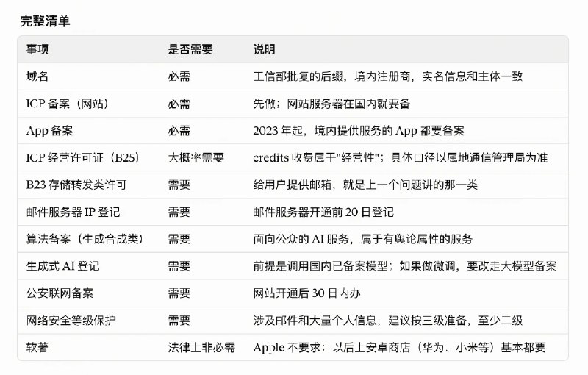
Task: Select the 公安联网备案 cell
Action: 60,293
